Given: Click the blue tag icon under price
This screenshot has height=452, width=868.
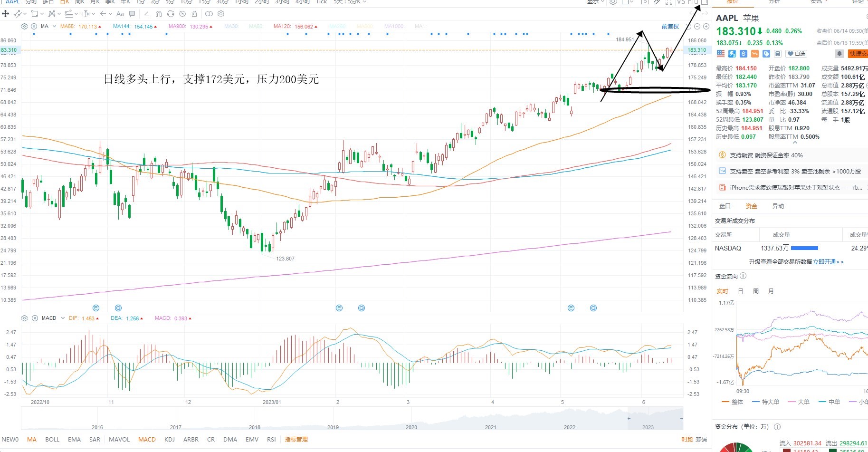Looking at the screenshot, I should pyautogui.click(x=766, y=54).
